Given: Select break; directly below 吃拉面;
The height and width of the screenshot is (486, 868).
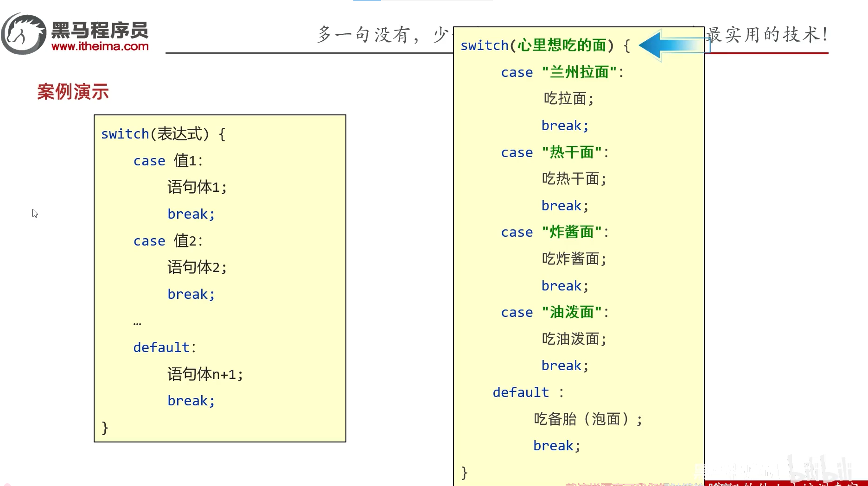Looking at the screenshot, I should [565, 126].
